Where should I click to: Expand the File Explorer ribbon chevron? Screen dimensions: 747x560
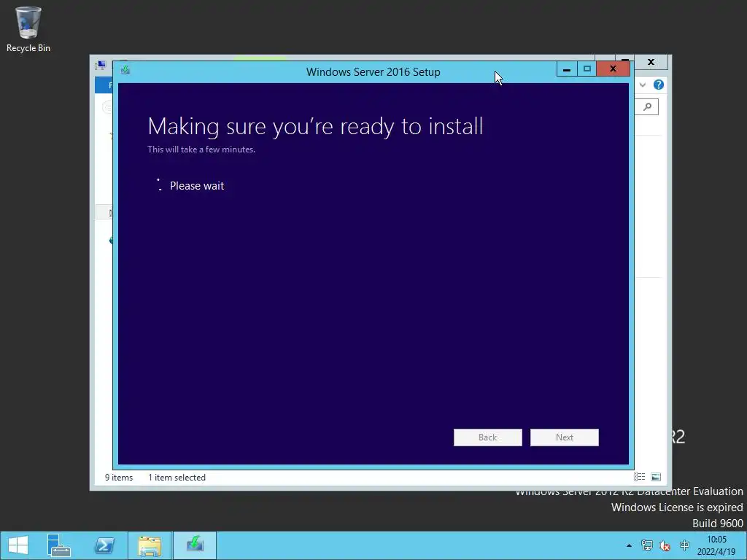643,85
